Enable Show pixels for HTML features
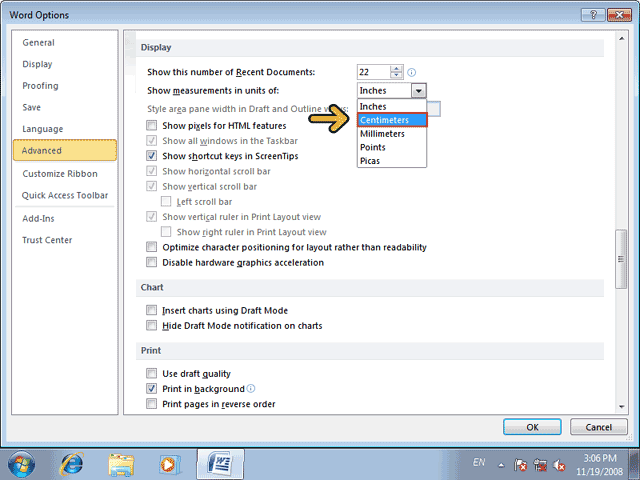Viewport: 640px width, 480px height. [151, 125]
